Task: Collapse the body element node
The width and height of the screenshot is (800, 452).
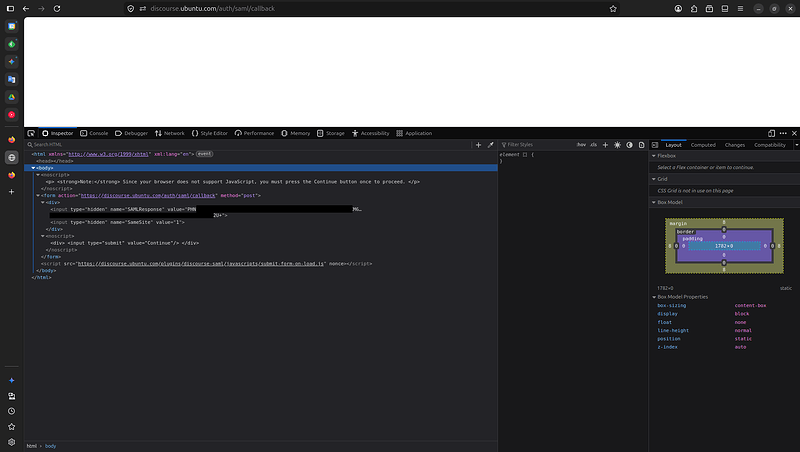Action: click(x=33, y=168)
